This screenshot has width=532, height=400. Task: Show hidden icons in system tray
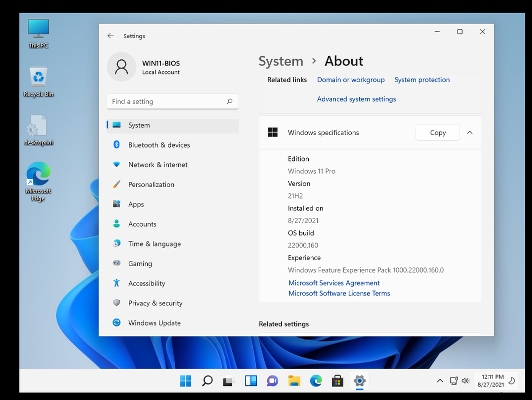pyautogui.click(x=440, y=380)
